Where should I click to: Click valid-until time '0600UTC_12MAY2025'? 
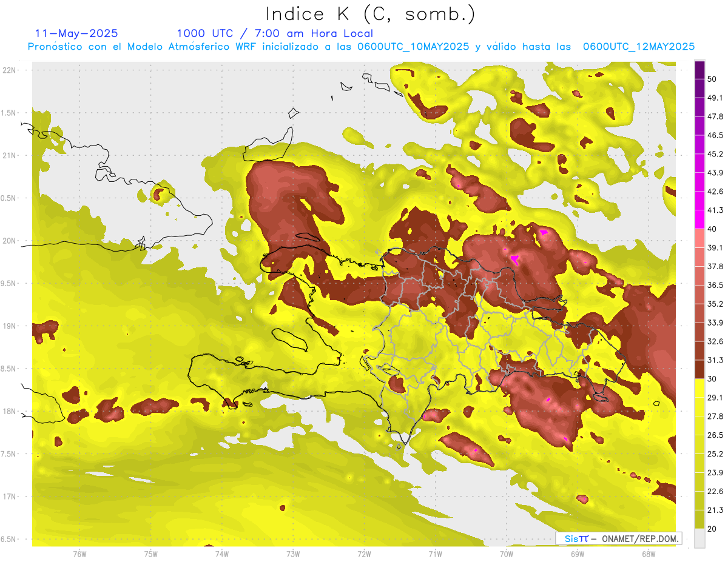pos(639,47)
